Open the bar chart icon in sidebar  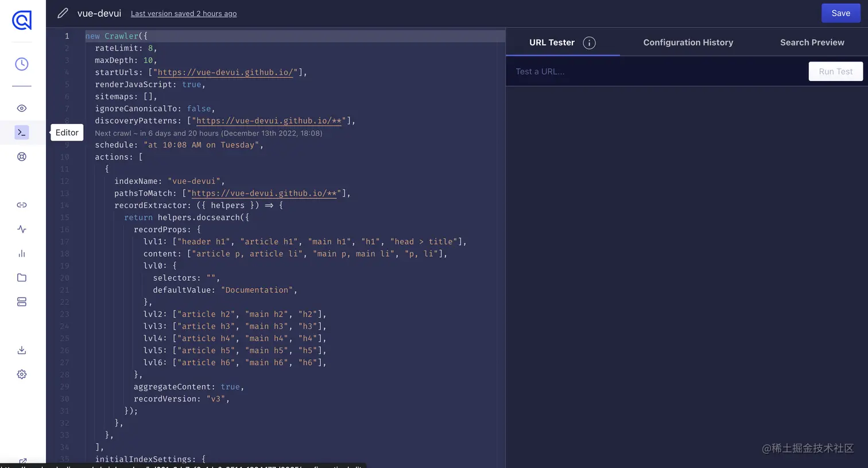tap(22, 253)
